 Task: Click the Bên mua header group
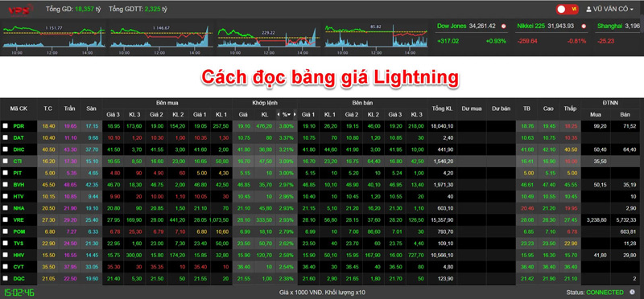tap(167, 103)
